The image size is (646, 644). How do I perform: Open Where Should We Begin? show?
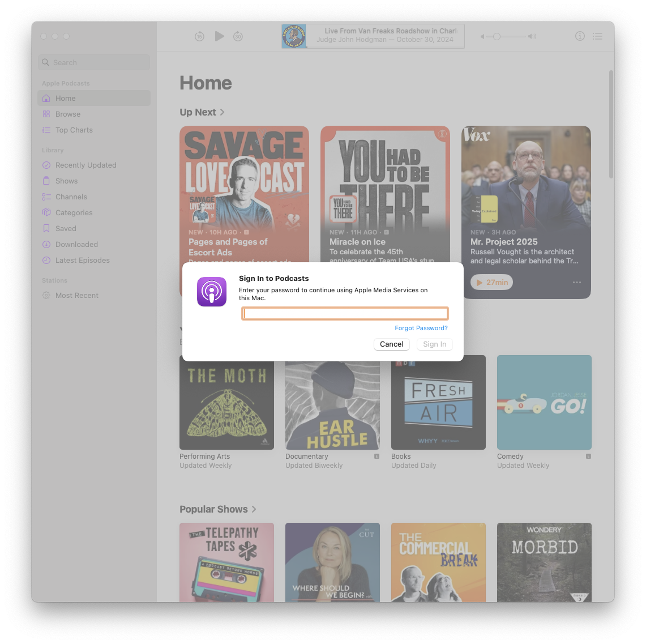332,562
